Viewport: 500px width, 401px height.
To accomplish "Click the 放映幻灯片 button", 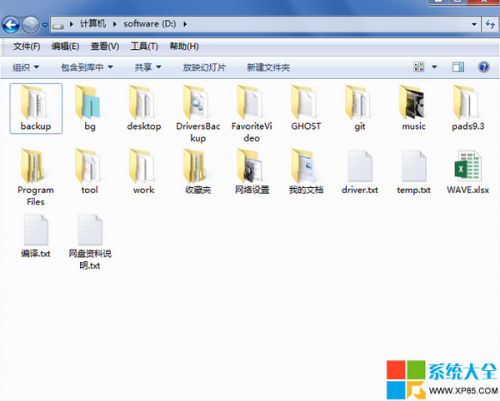I will click(204, 67).
